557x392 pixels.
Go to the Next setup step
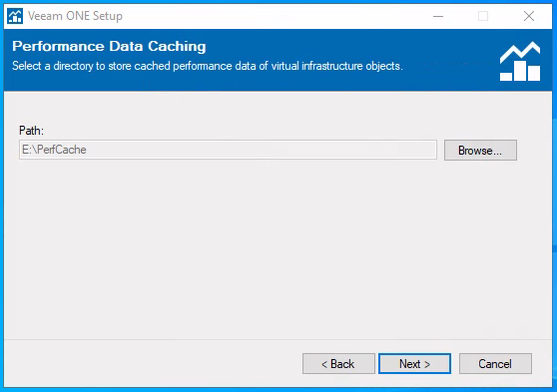pyautogui.click(x=414, y=364)
